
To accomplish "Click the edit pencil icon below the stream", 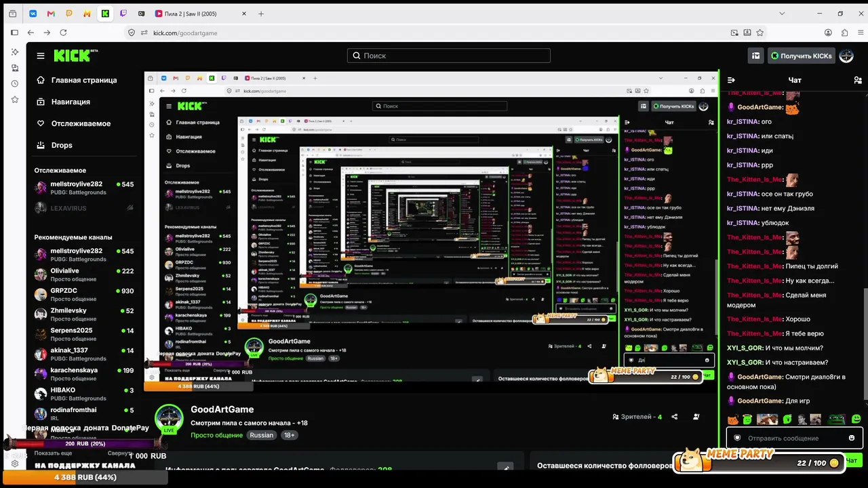I will [x=505, y=467].
